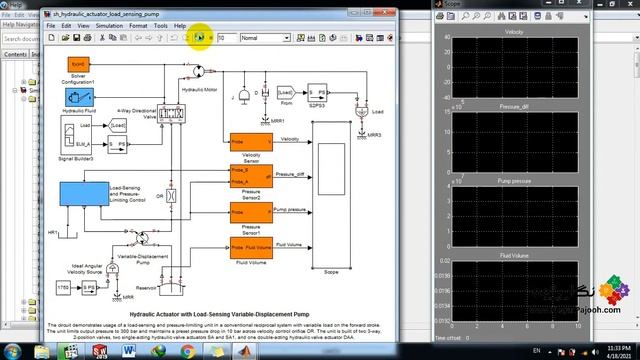Open the Format menu
Image resolution: width=640 pixels, height=360 pixels.
point(138,26)
